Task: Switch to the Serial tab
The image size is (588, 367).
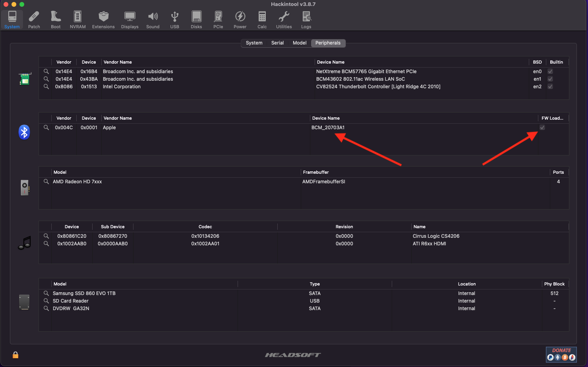Action: [277, 43]
